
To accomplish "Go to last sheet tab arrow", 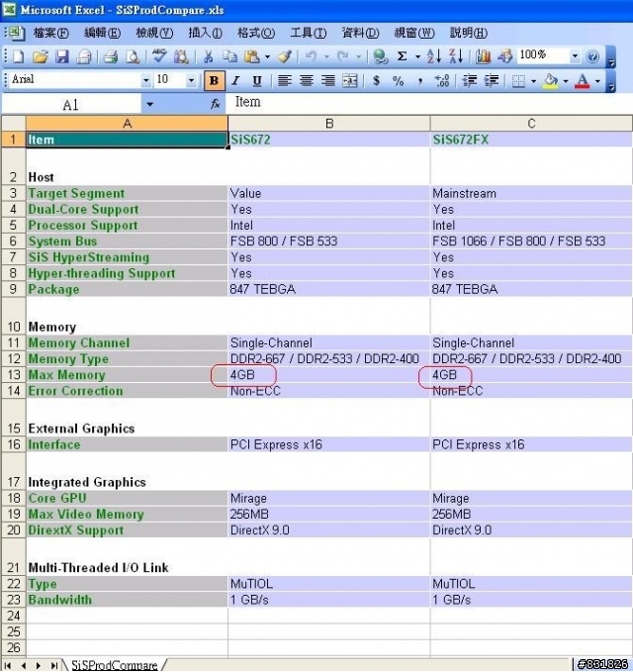I will click(x=54, y=666).
